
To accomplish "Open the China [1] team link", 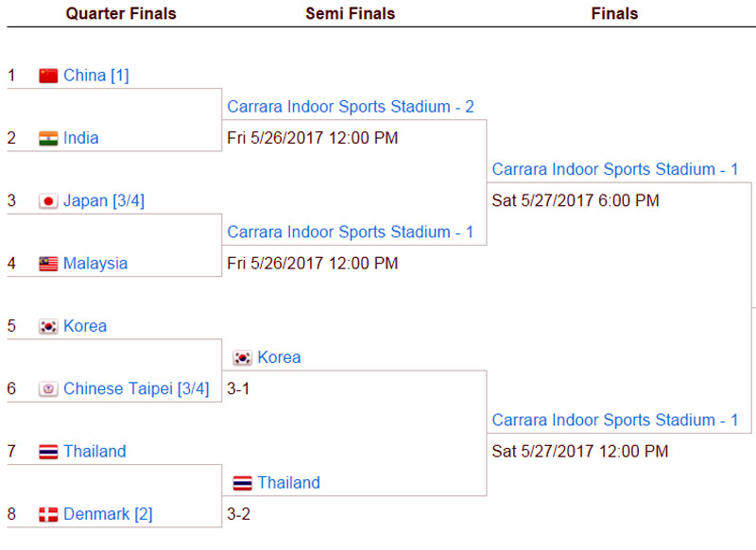I will tap(96, 76).
